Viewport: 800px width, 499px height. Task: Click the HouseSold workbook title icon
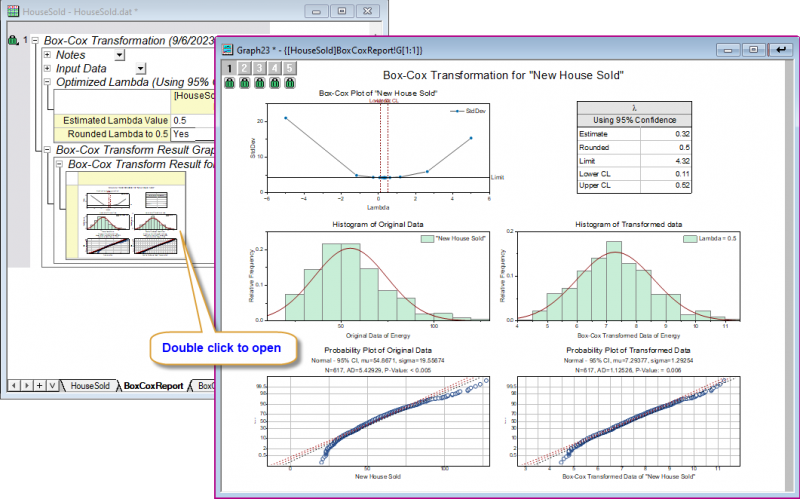click(x=13, y=11)
